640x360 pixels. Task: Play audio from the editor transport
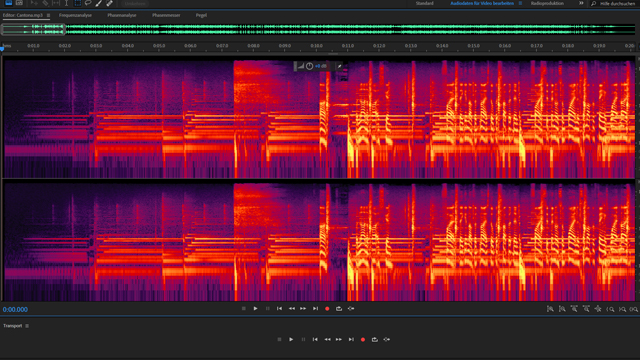256,309
